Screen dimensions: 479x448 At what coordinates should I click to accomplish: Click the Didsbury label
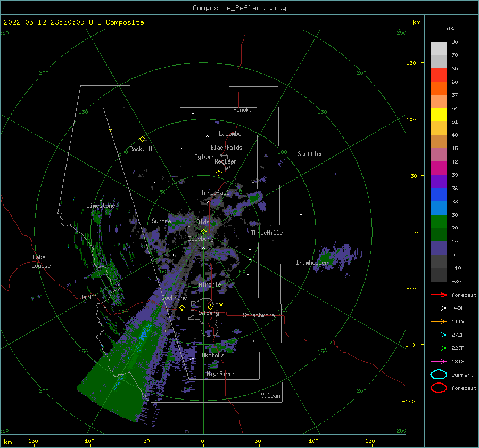pyautogui.click(x=201, y=239)
